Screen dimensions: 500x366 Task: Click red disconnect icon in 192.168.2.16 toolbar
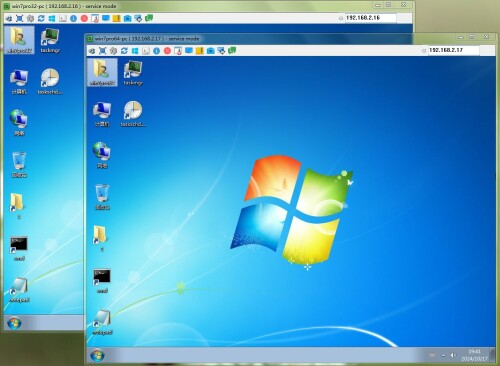pyautogui.click(x=84, y=18)
